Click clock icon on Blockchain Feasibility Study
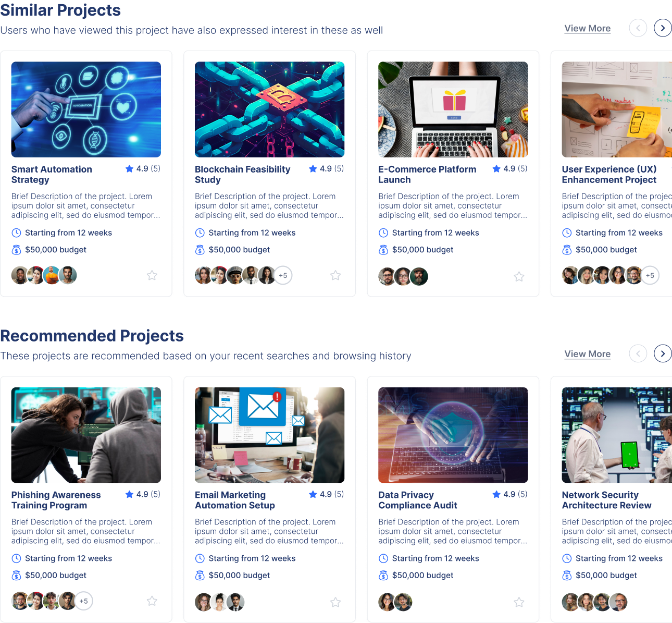Screen dimensions: 672x623 (x=200, y=233)
